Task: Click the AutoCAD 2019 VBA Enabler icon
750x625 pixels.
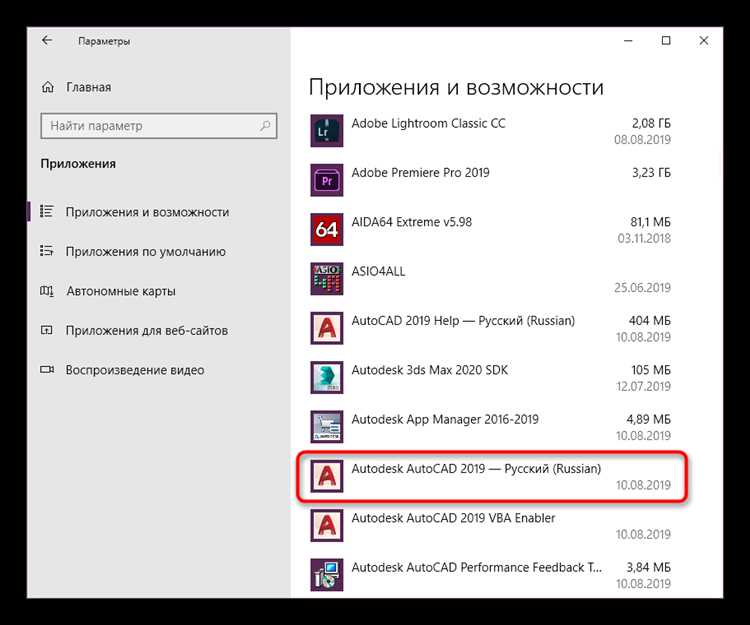Action: point(327,525)
